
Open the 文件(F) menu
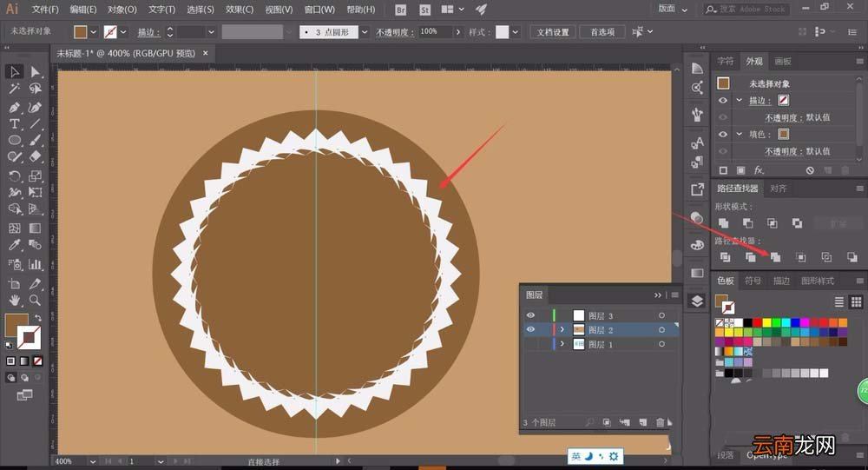click(45, 10)
